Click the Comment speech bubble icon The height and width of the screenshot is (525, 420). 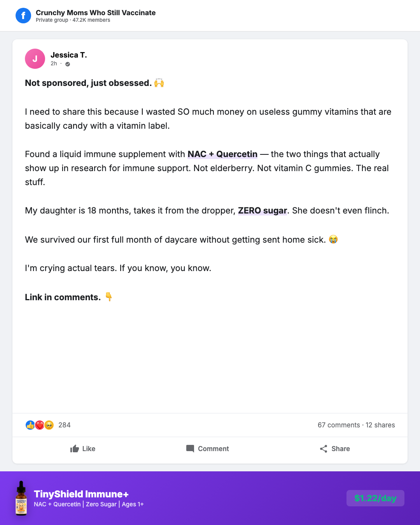(x=190, y=449)
